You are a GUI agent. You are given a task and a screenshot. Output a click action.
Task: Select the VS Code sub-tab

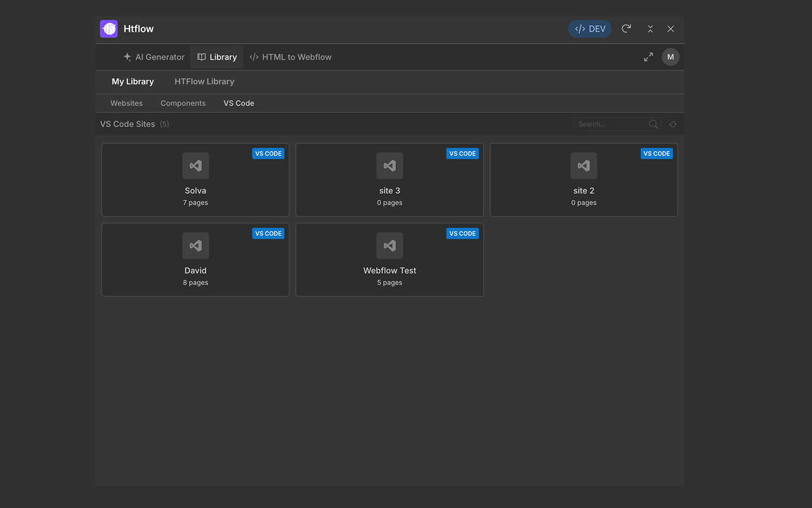click(239, 103)
